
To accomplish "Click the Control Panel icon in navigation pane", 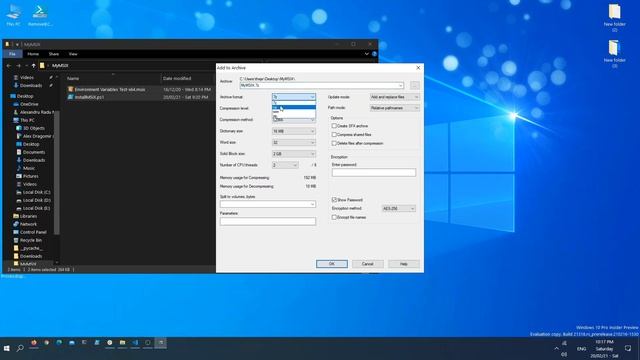I will [16, 232].
